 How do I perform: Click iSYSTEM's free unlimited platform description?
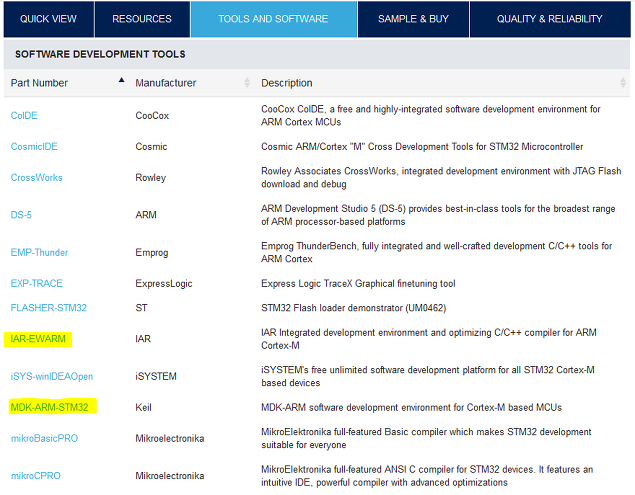click(428, 376)
